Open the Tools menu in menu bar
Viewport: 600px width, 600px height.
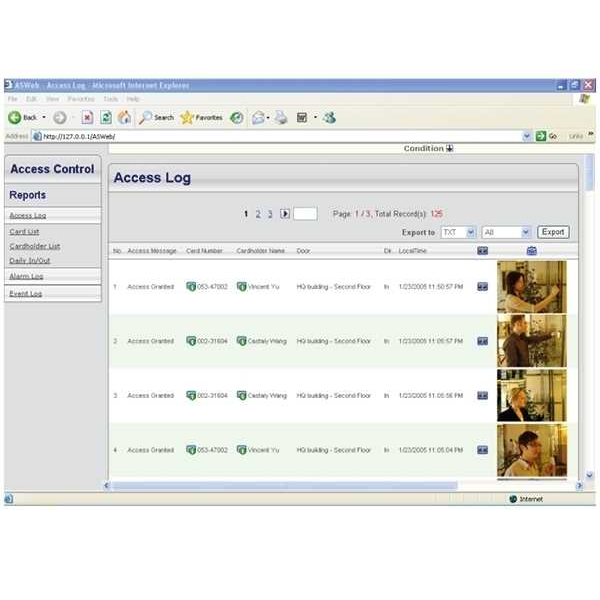click(110, 99)
